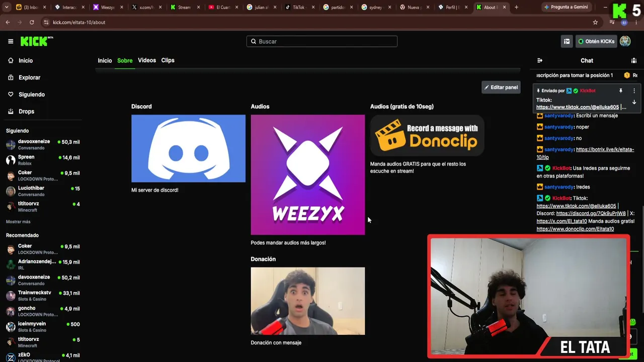The height and width of the screenshot is (362, 644).
Task: Go forward to next page
Action: pos(20,22)
